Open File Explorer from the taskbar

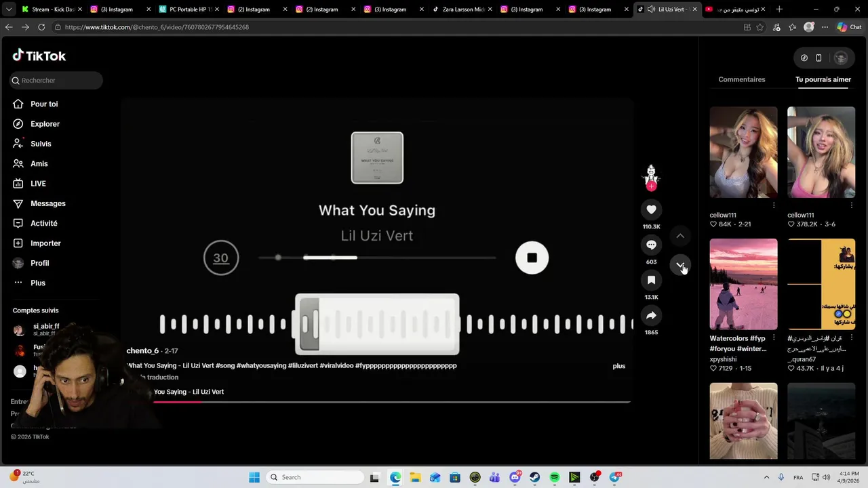pos(415,477)
